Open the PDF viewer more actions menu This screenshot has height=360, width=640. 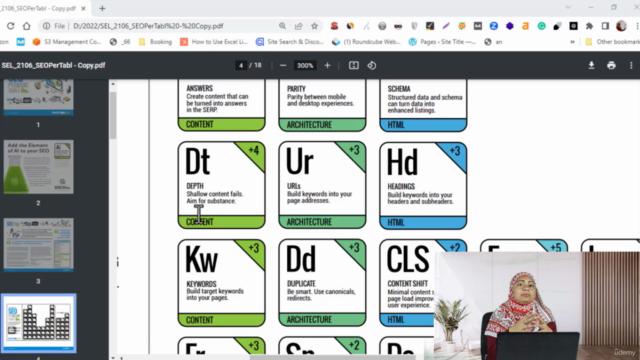point(631,65)
